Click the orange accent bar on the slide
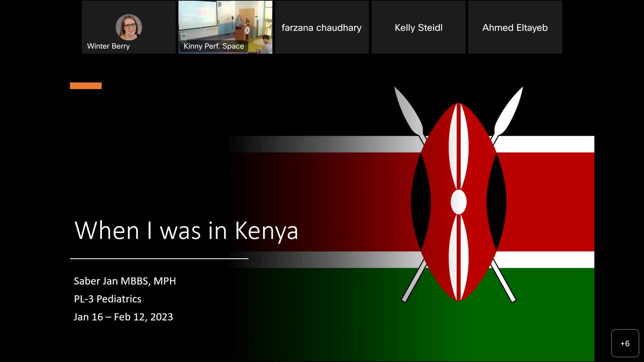 point(86,86)
